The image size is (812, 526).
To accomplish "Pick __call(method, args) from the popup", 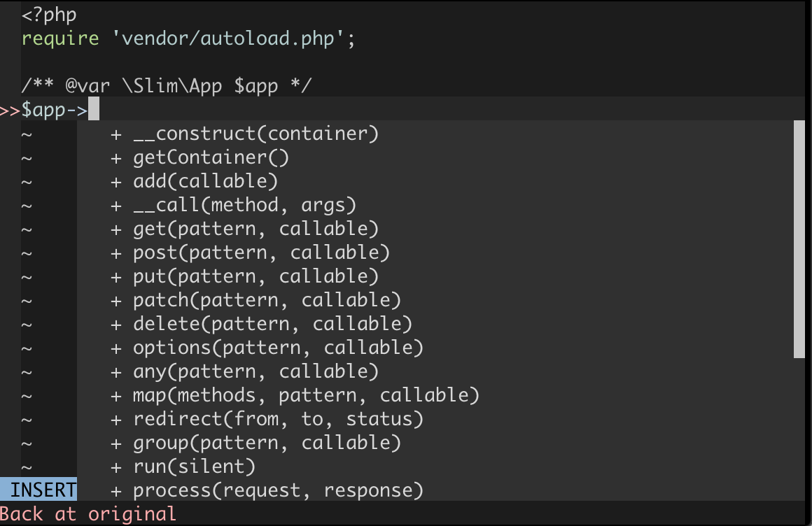I will tap(244, 204).
